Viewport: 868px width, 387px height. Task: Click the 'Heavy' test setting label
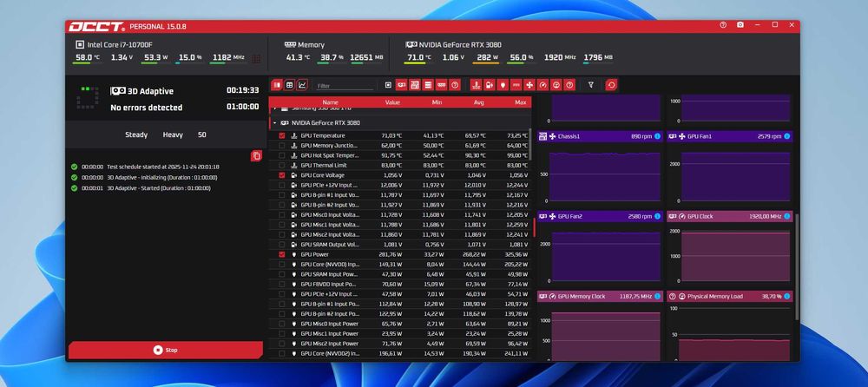[x=173, y=134]
